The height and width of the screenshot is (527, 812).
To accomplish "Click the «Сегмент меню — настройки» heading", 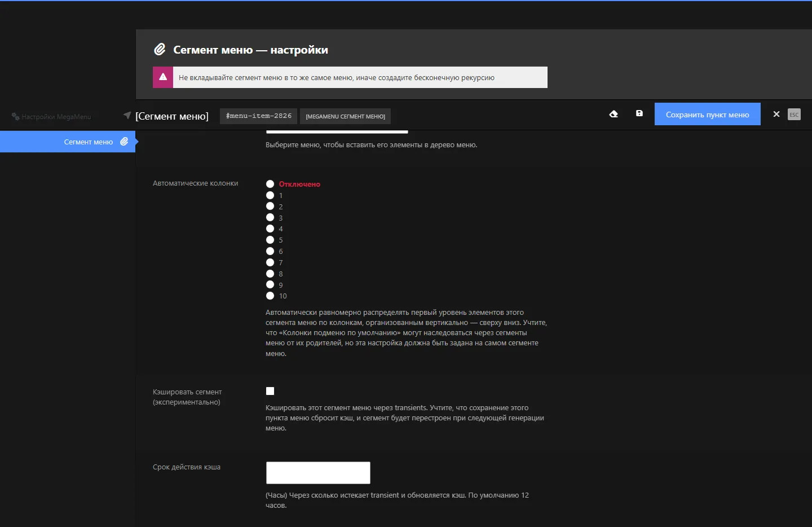I will 250,50.
